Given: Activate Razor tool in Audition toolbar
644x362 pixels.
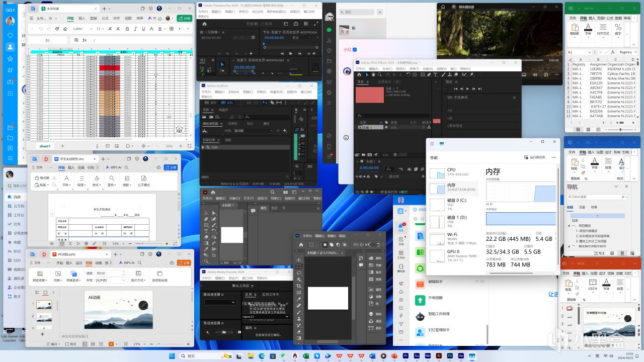Looking at the screenshot, I should point(272,103).
